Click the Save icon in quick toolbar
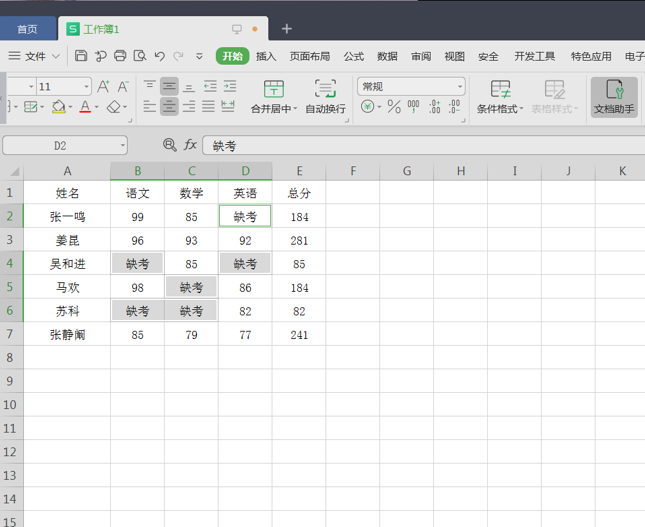 [81, 56]
